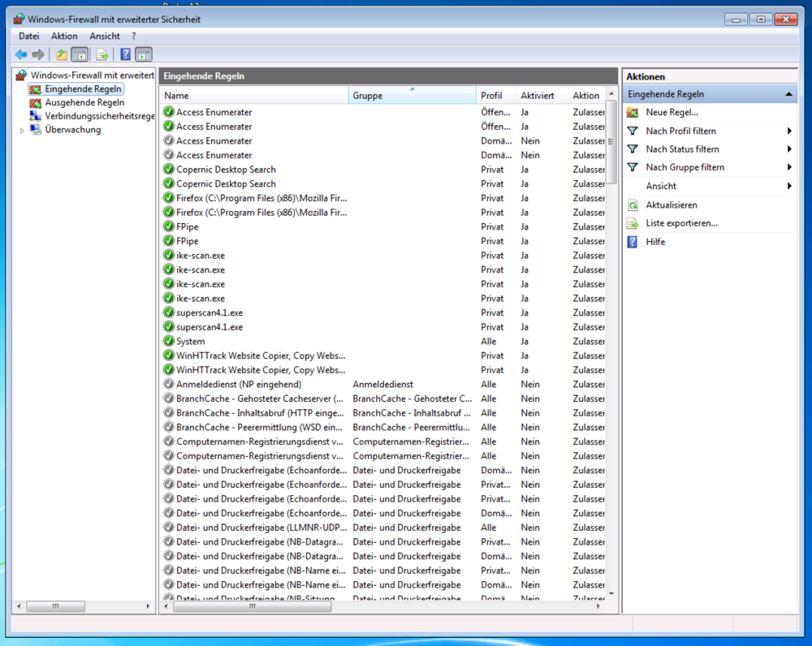The image size is (812, 646).
Task: Sort rules by clicking the Name column header
Action: [x=252, y=95]
